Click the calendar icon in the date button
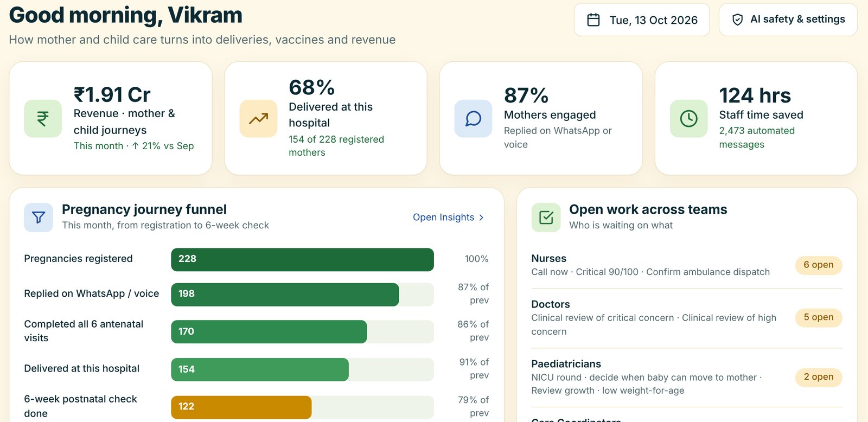This screenshot has width=868, height=422. coord(593,20)
